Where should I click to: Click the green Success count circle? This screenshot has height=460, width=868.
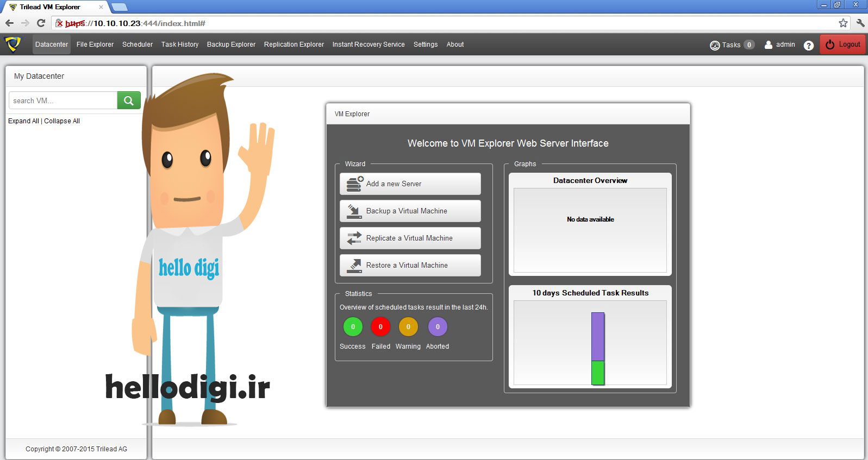(x=353, y=327)
